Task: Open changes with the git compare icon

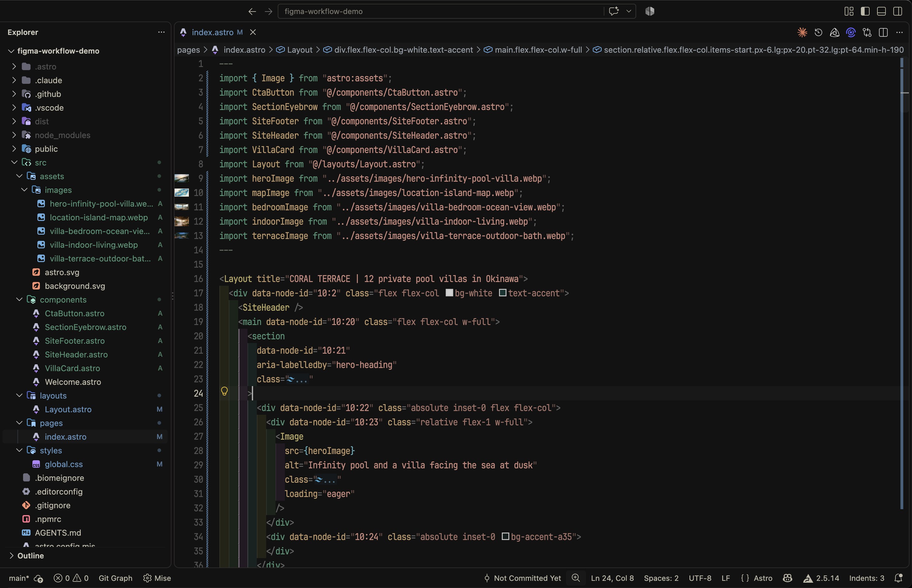Action: pos(867,32)
